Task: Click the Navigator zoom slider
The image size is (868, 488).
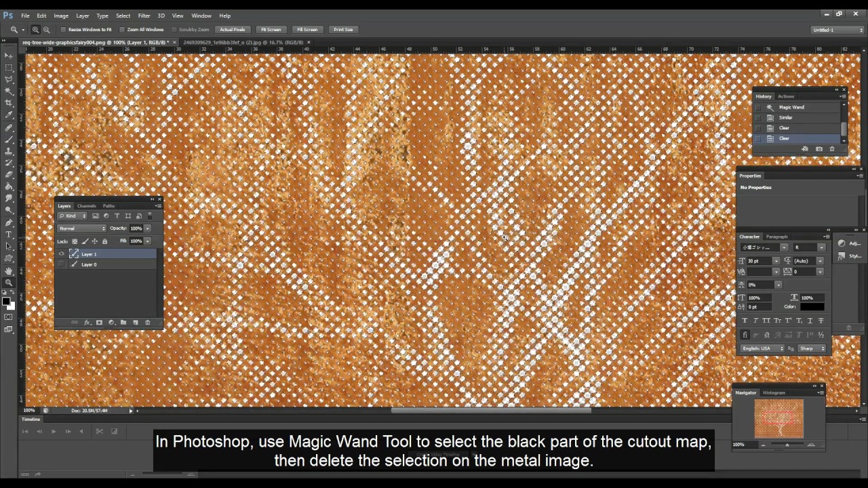Action: click(787, 445)
